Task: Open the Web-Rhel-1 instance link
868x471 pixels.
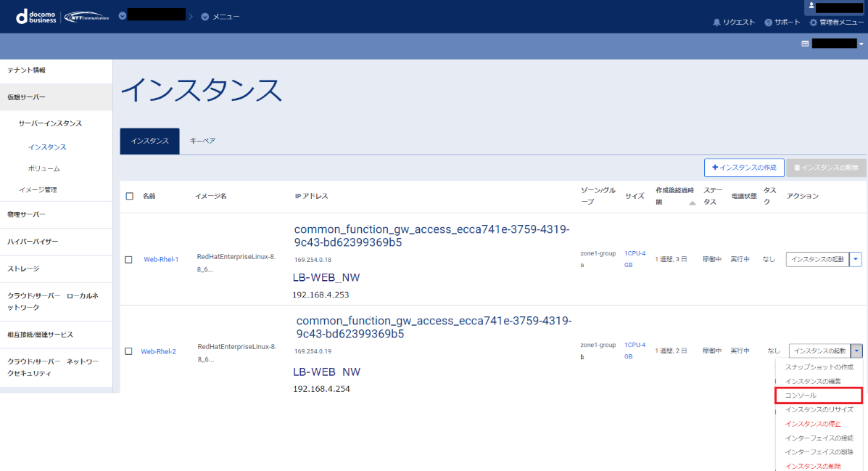Action: click(x=161, y=259)
